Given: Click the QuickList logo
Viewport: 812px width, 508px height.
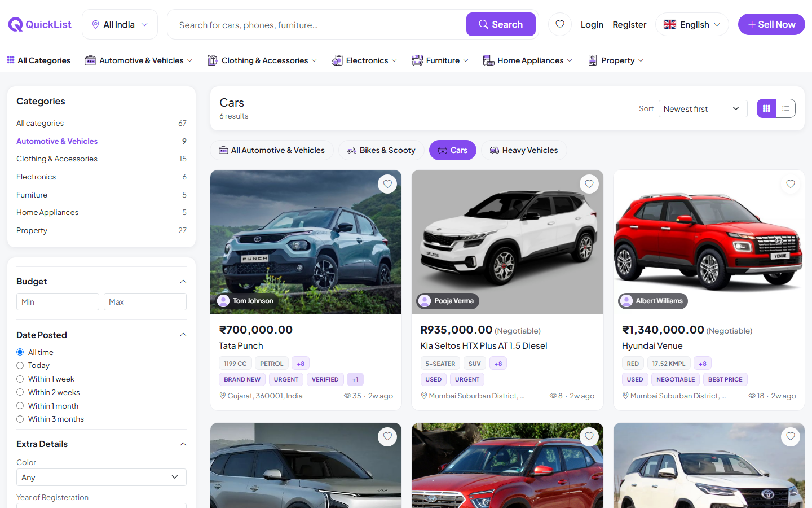Looking at the screenshot, I should (x=40, y=24).
